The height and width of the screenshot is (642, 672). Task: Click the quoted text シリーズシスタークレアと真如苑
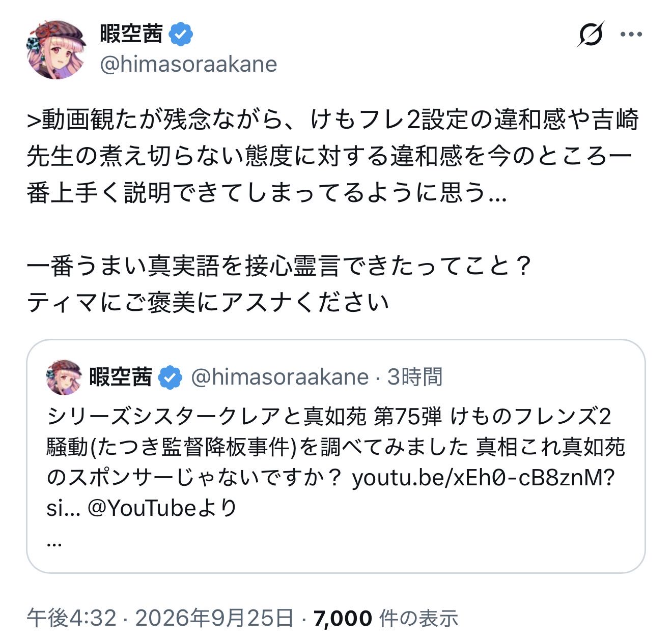(x=206, y=417)
